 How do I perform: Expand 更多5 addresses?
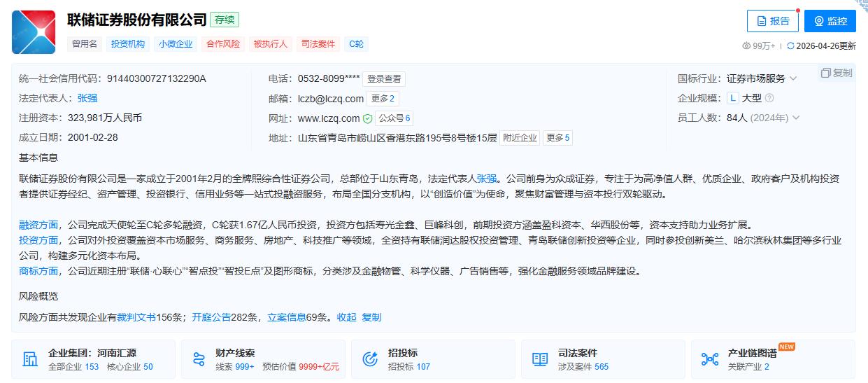557,138
